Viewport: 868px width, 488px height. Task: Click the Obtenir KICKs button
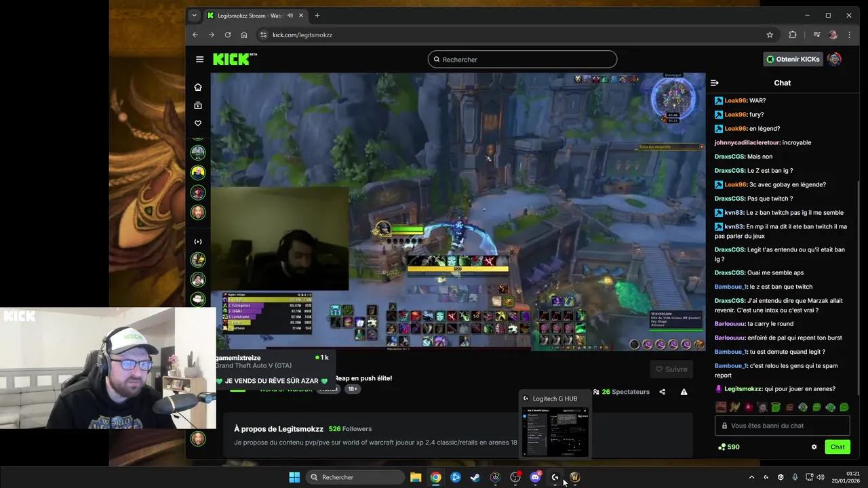point(793,59)
